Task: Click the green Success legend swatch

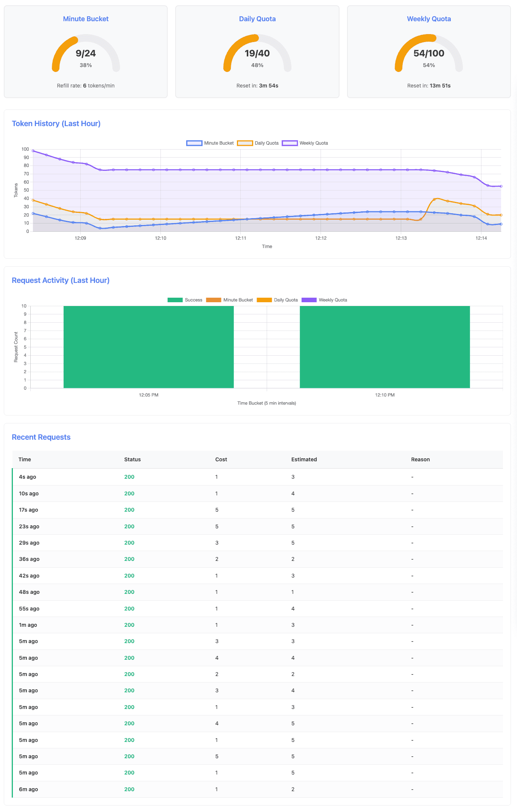Action: [x=175, y=300]
